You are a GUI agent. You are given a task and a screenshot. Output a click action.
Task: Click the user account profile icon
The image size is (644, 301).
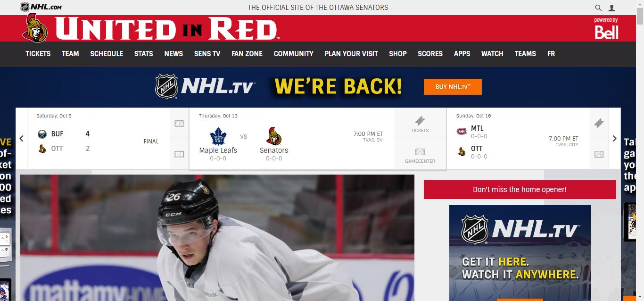coord(612,8)
